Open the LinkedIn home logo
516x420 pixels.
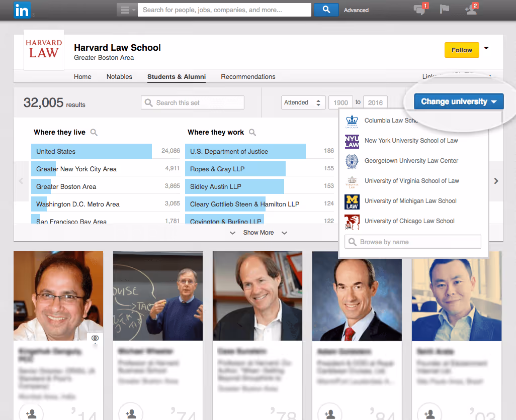pos(22,10)
